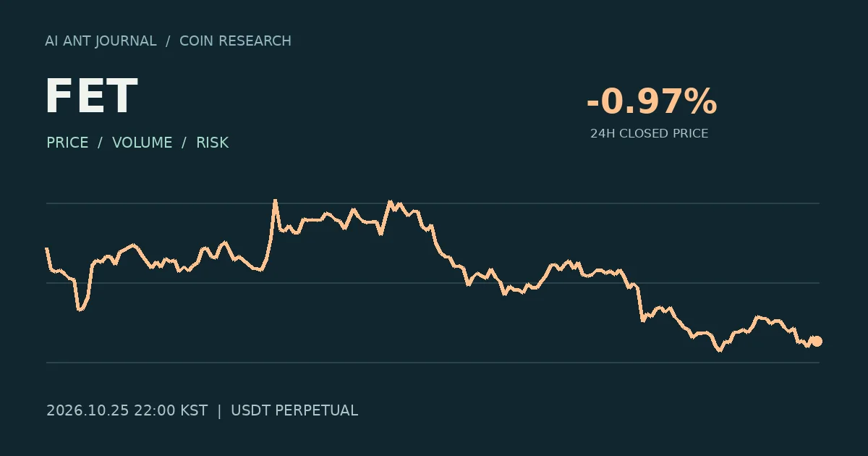Click the vertical bar separator in the footer
Image resolution: width=868 pixels, height=456 pixels.
pos(219,410)
